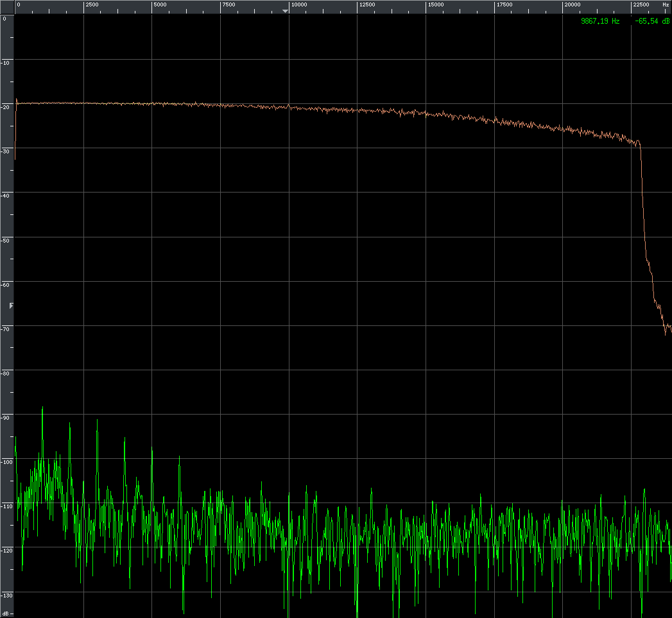Click the 22500 label on frequency ruler
Screen dimensions: 672x618
pos(641,4)
